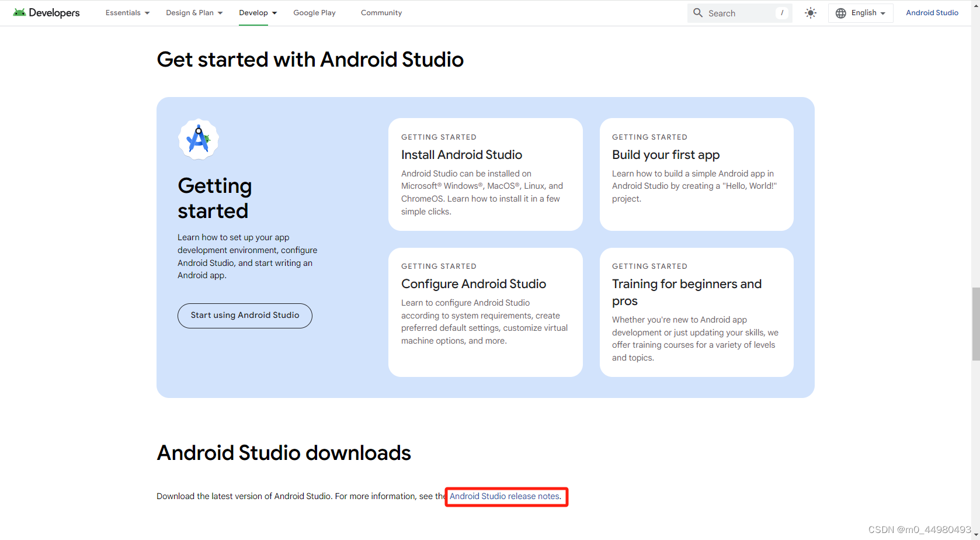The height and width of the screenshot is (540, 980).
Task: Toggle the light/dark theme sun icon
Action: click(x=811, y=13)
